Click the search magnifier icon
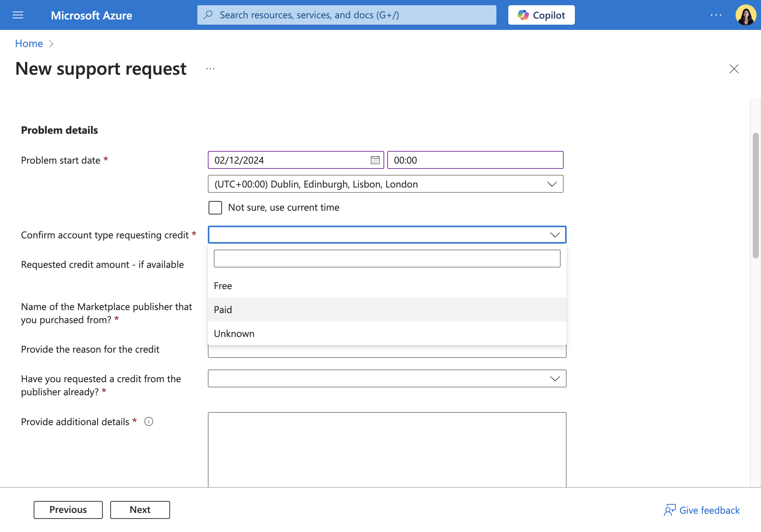The width and height of the screenshot is (761, 532). click(208, 15)
